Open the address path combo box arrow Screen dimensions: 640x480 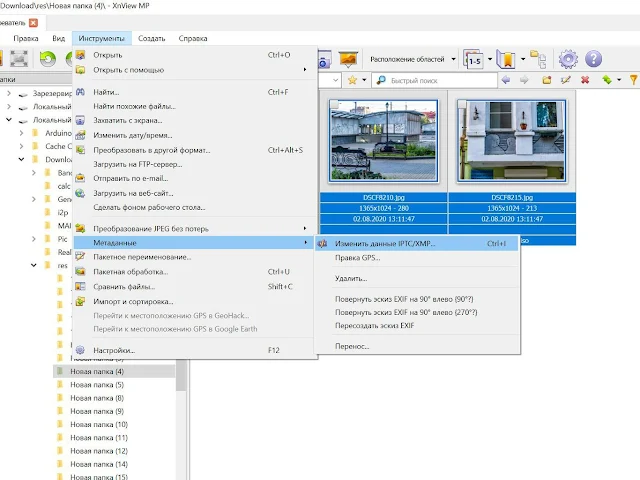pos(336,80)
